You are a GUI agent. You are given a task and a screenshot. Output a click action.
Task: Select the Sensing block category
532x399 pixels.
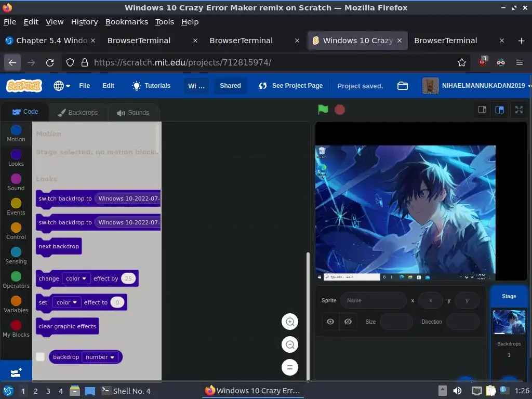point(16,256)
